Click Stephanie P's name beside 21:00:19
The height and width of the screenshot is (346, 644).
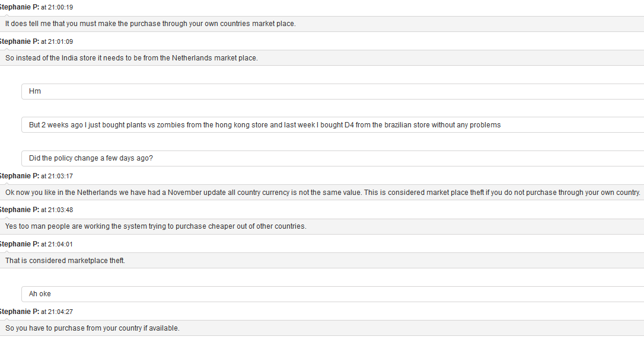20,8
